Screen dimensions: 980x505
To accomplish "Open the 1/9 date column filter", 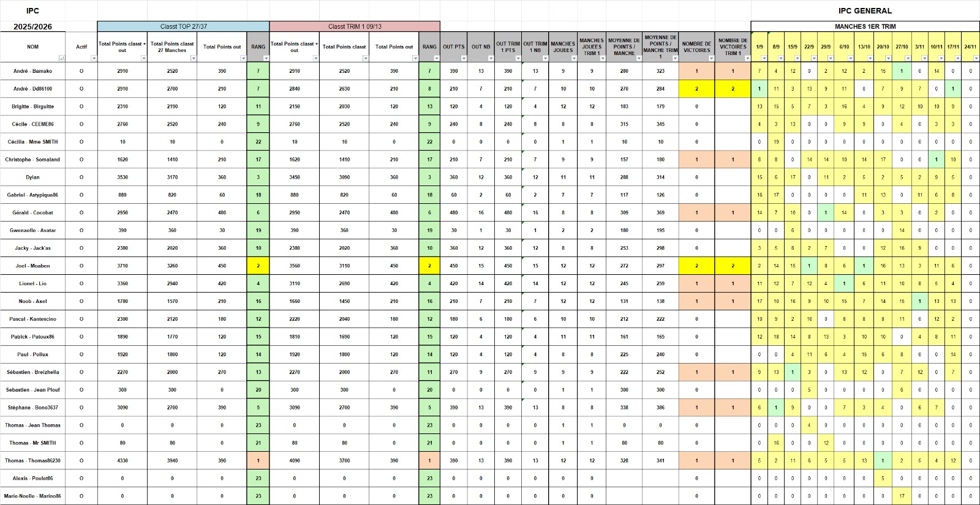I will click(764, 58).
